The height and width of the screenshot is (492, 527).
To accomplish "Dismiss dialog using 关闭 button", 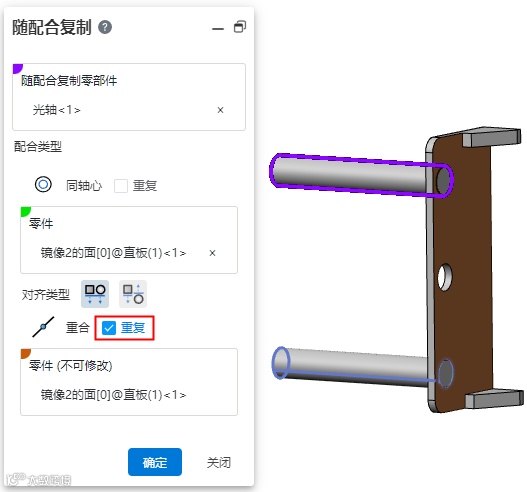I will (219, 463).
